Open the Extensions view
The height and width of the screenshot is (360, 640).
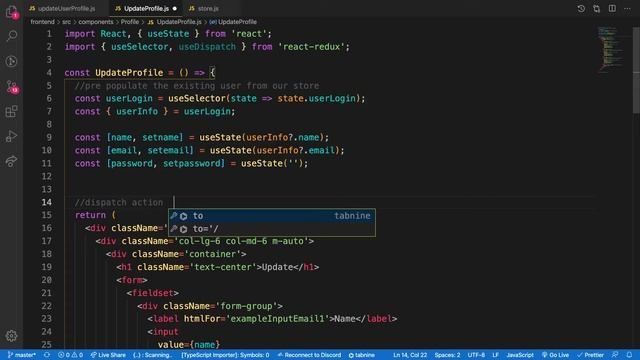point(11,111)
